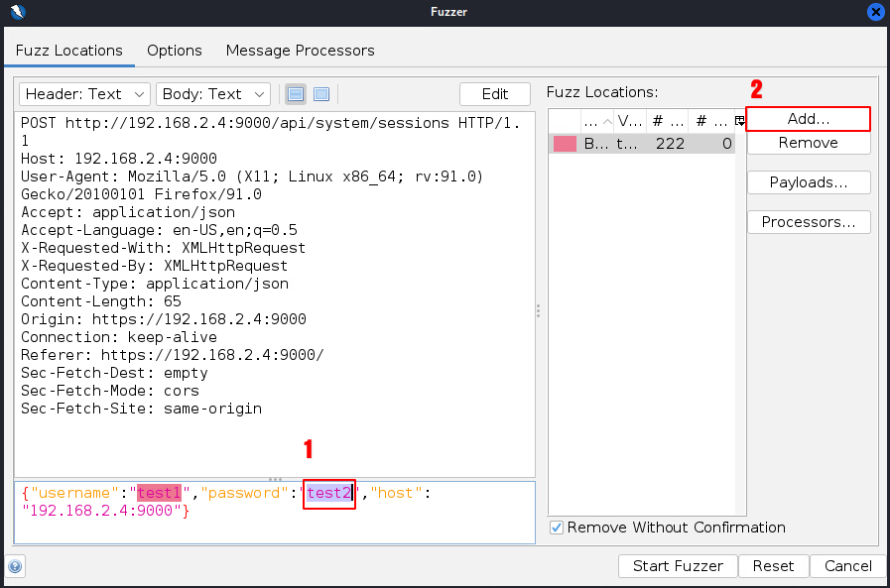Close the Fuzzer dialog window
Viewport: 890px width, 588px height.
(x=876, y=13)
